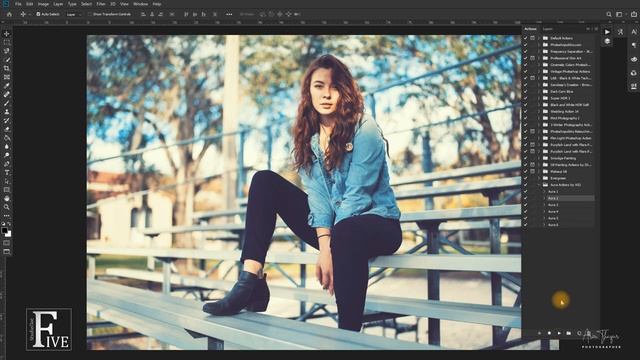The image size is (640, 360).
Task: Toggle checkmark for Aura 6 action
Action: click(525, 224)
